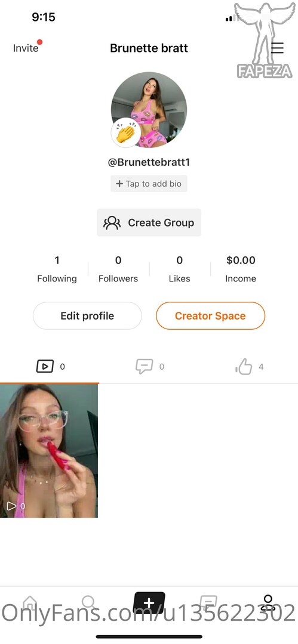Switch to the comments tab
The width and height of the screenshot is (298, 644).
click(x=150, y=366)
